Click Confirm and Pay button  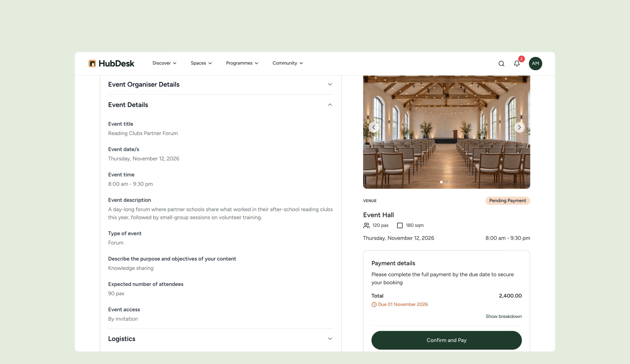coord(446,340)
